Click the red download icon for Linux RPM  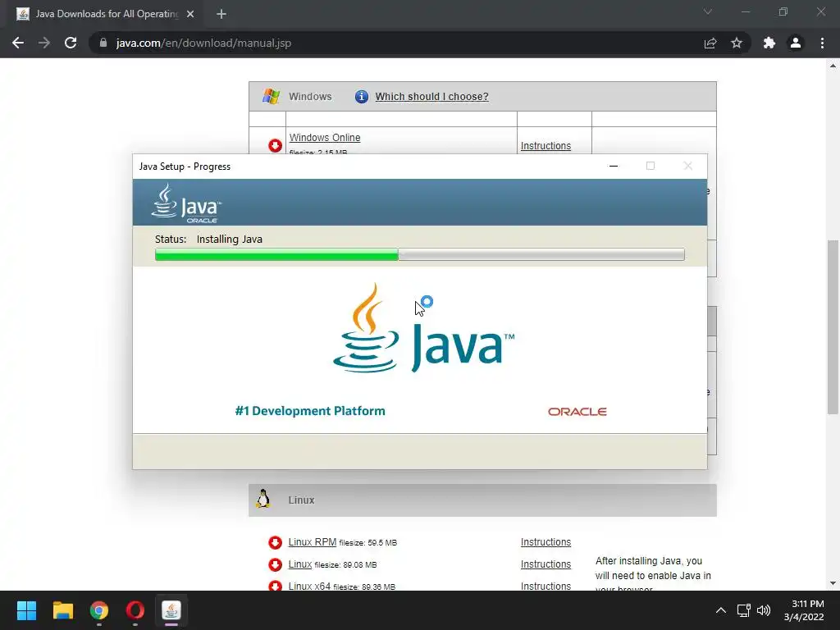coord(276,543)
